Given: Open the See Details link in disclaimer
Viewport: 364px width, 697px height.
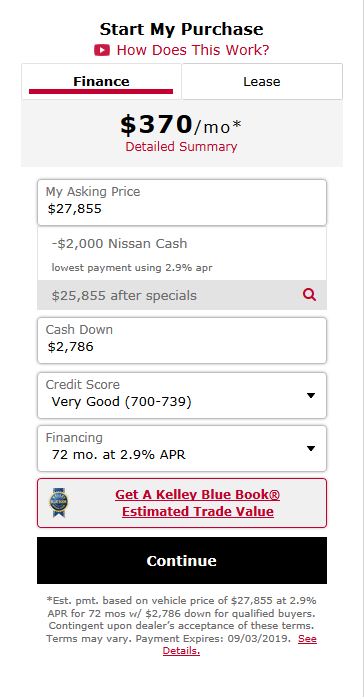Looking at the screenshot, I should pyautogui.click(x=240, y=645).
